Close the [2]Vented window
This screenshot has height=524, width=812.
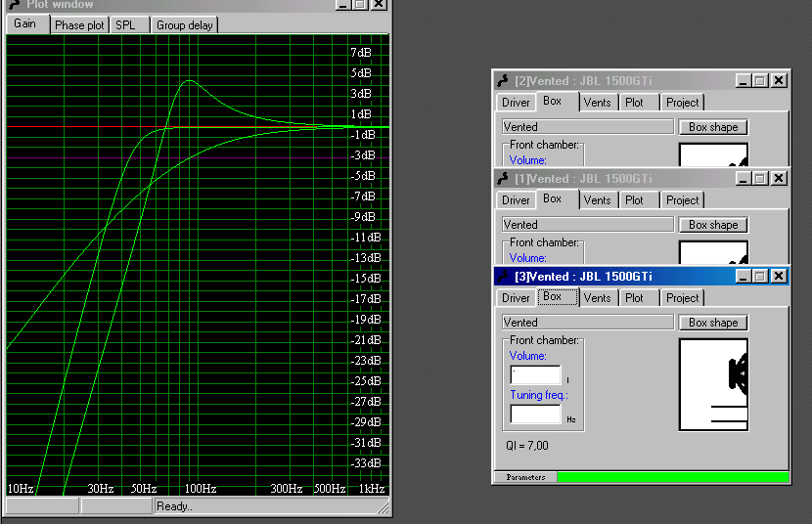(779, 81)
